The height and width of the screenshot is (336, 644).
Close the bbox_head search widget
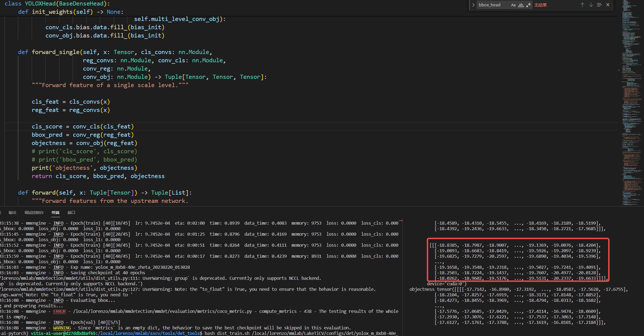point(608,5)
